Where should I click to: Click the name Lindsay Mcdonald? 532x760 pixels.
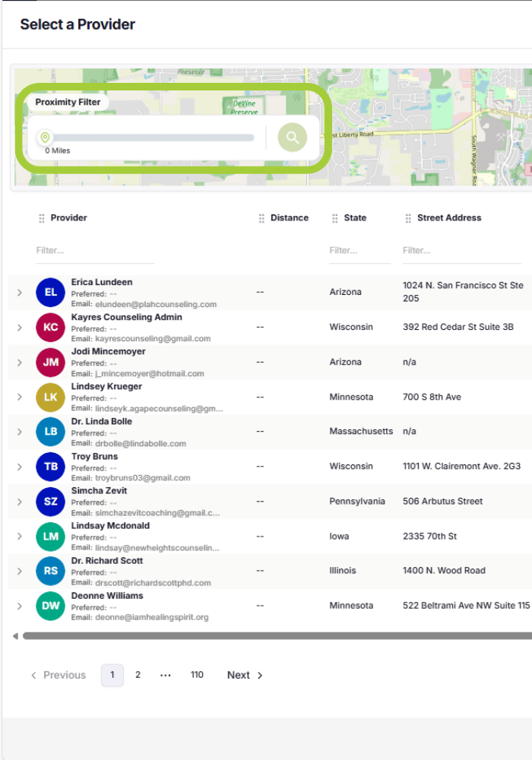click(110, 525)
